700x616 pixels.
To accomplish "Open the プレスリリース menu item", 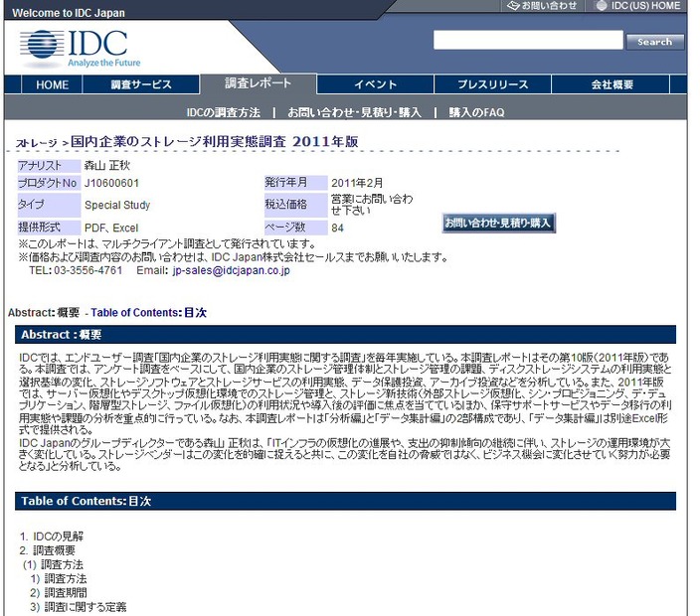I will 493,84.
